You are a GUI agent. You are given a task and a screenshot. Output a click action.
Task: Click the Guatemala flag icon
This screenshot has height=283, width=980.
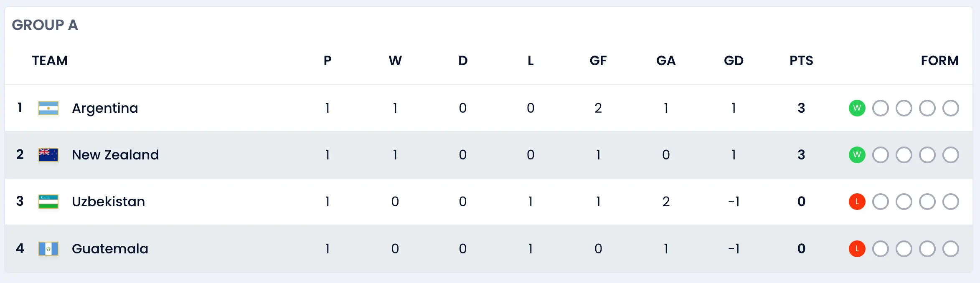[48, 249]
